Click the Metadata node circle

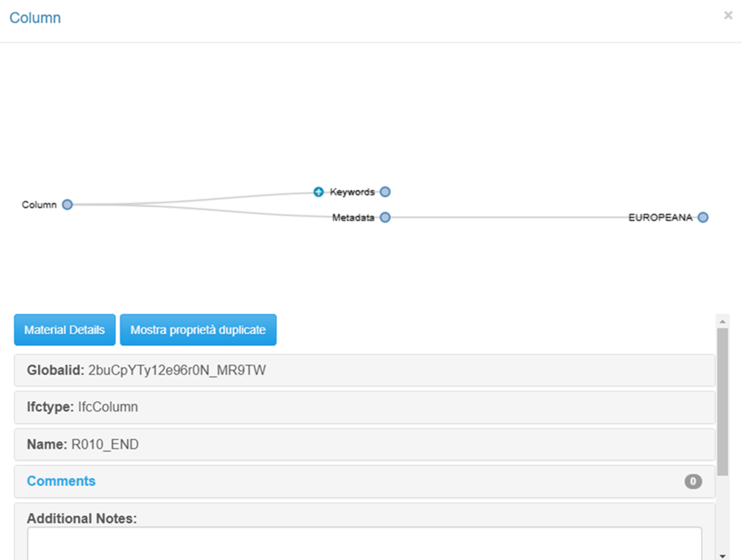(x=385, y=217)
